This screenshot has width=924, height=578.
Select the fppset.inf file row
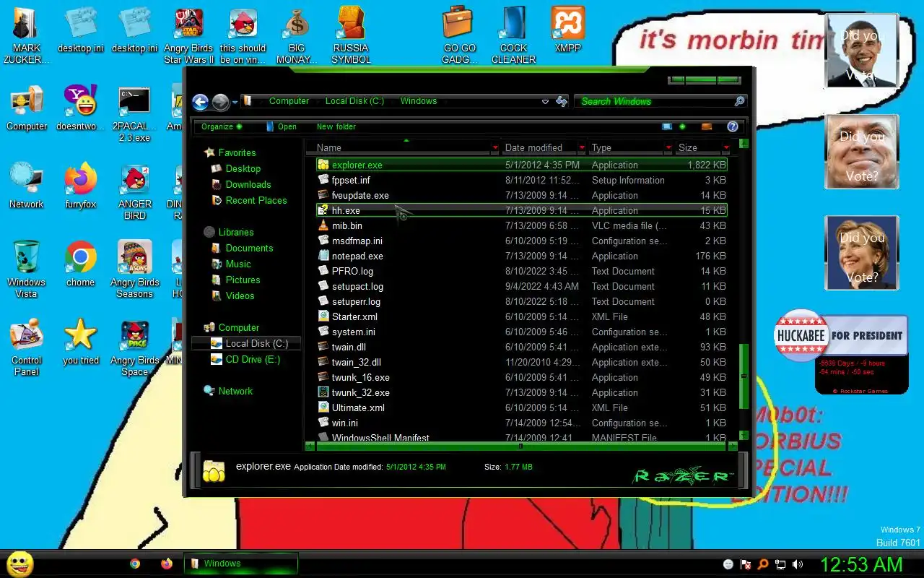(x=521, y=180)
